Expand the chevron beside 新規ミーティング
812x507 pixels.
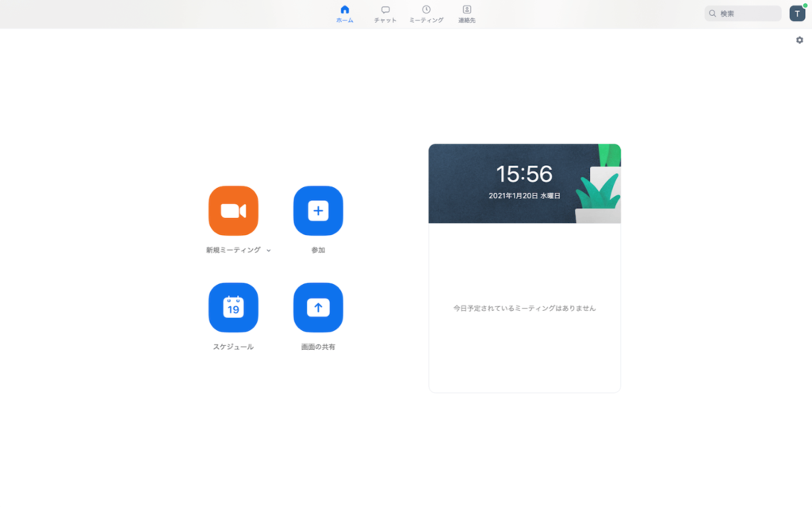(x=269, y=251)
